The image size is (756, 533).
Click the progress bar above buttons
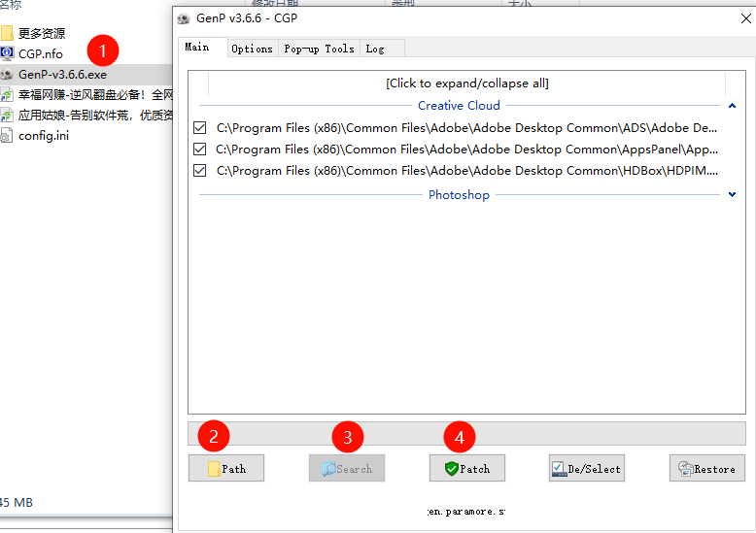tap(466, 433)
